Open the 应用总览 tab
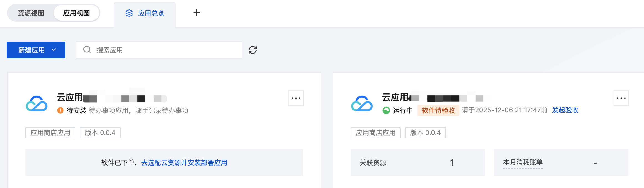The image size is (644, 188). click(145, 13)
